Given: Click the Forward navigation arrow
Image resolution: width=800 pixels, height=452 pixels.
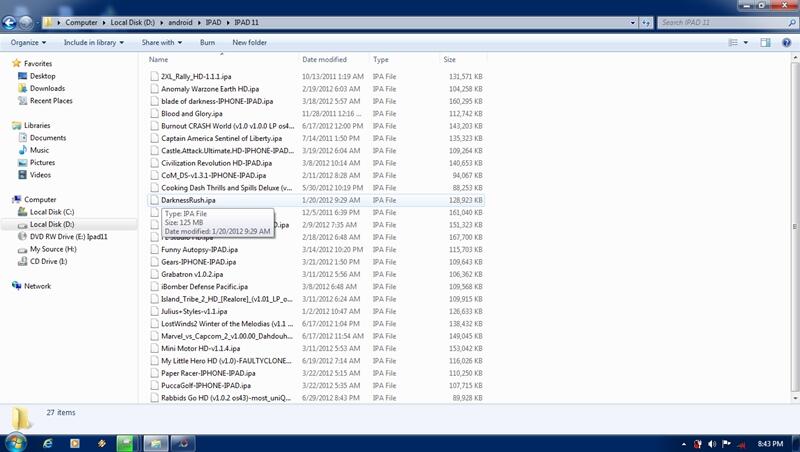Looking at the screenshot, I should pyautogui.click(x=26, y=22).
